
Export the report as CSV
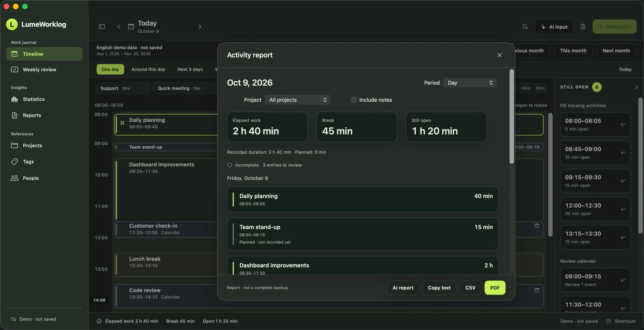point(470,288)
